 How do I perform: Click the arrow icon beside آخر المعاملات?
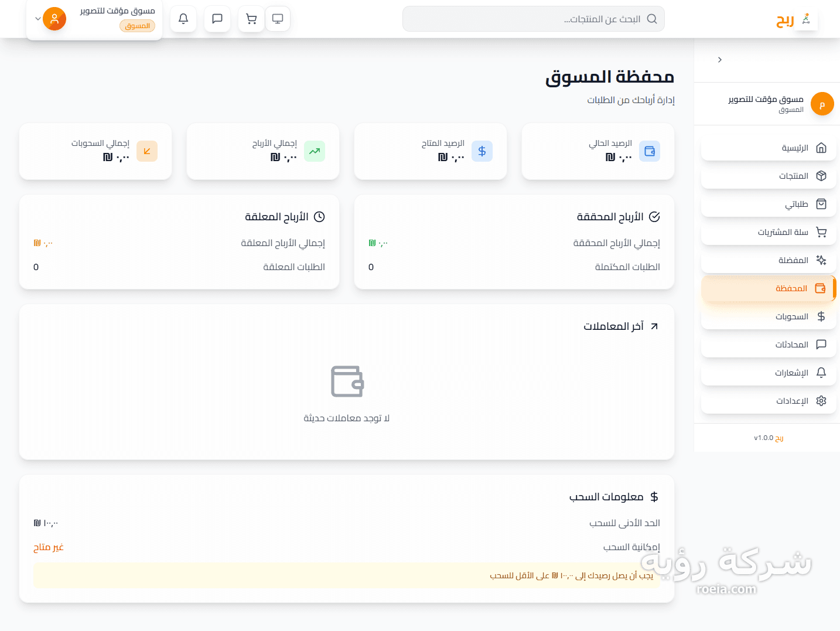[654, 326]
